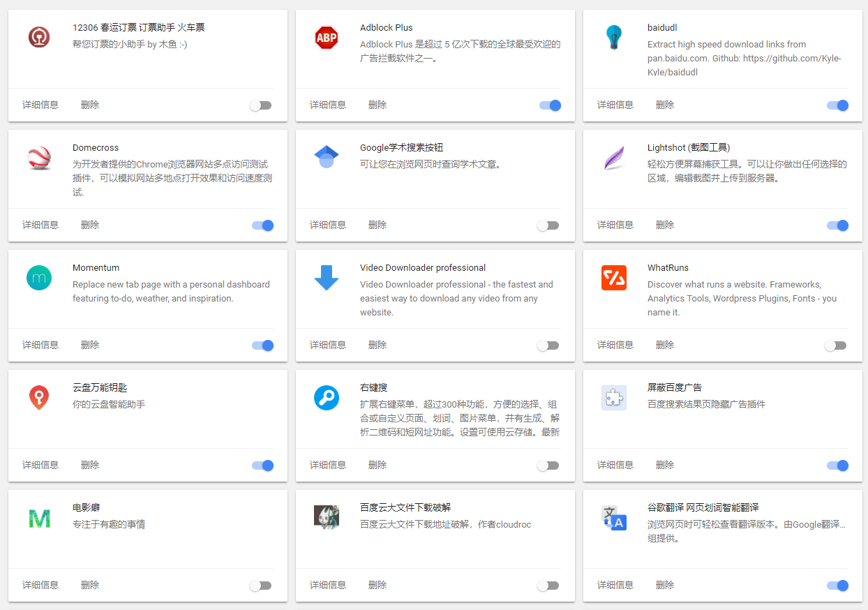Image resolution: width=868 pixels, height=610 pixels.
Task: Turn on 百度云大文件下载破解 toggle
Action: tap(548, 586)
